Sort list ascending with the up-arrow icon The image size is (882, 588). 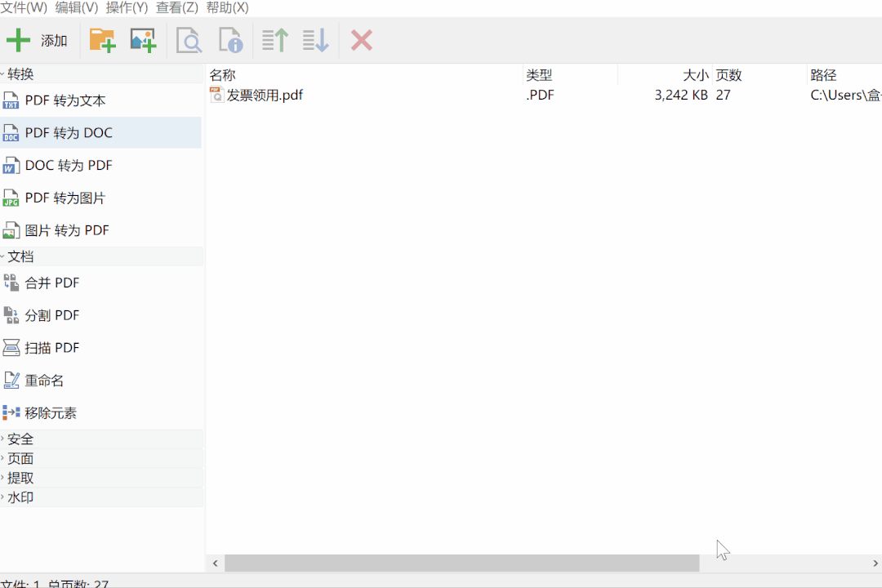click(x=274, y=39)
